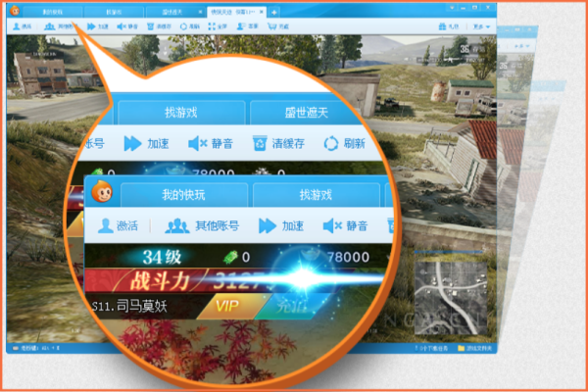Click 加速 speed-up icon in magnified front toolbar
Viewport: 588px width, 392px height.
click(x=268, y=225)
